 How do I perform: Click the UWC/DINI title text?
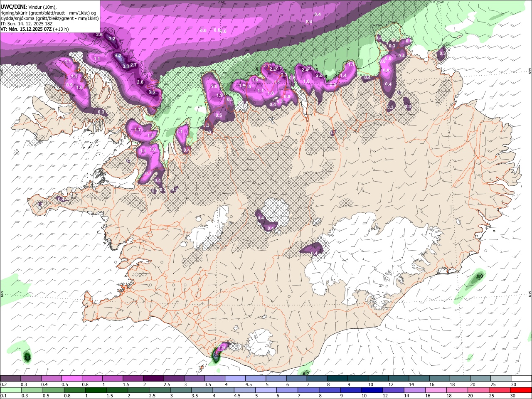(13, 7)
